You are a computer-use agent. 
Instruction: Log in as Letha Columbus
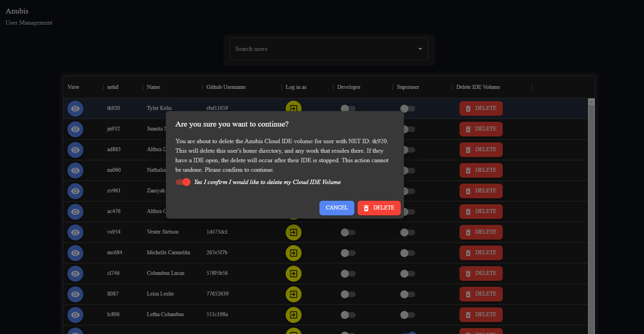[294, 315]
